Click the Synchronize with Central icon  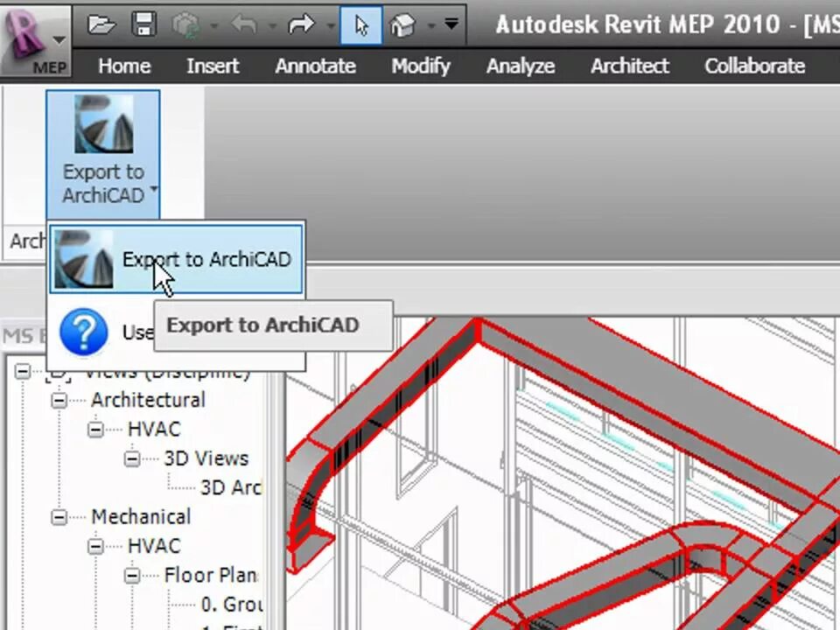186,25
